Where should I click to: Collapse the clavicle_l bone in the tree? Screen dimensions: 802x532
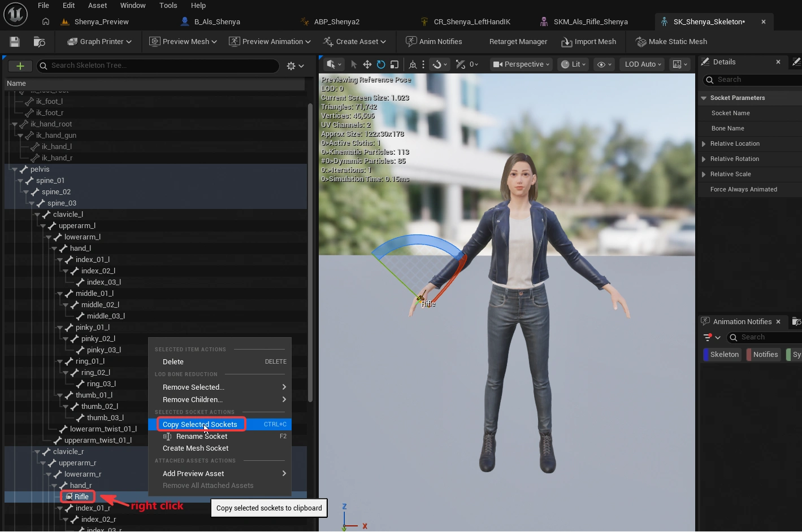click(x=37, y=215)
